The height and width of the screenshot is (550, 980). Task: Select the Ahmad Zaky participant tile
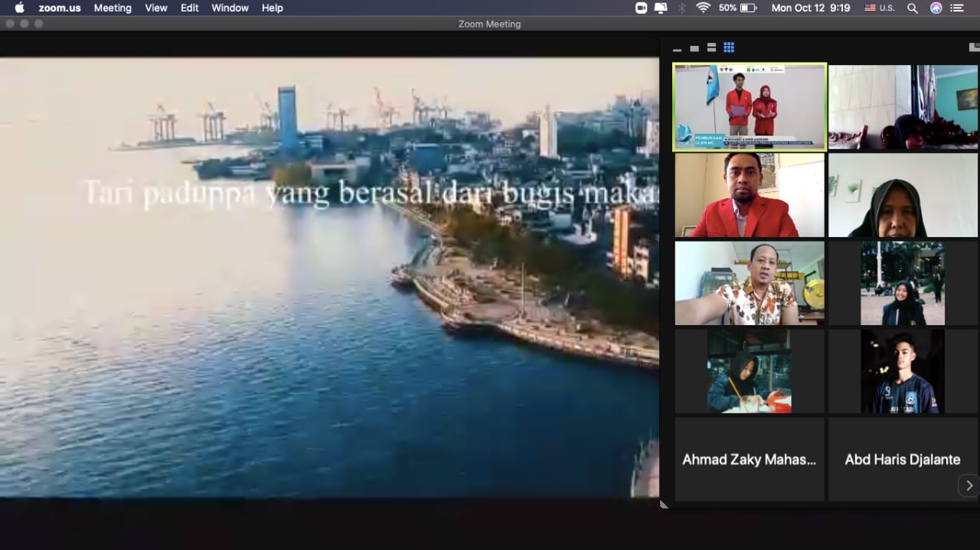click(750, 459)
